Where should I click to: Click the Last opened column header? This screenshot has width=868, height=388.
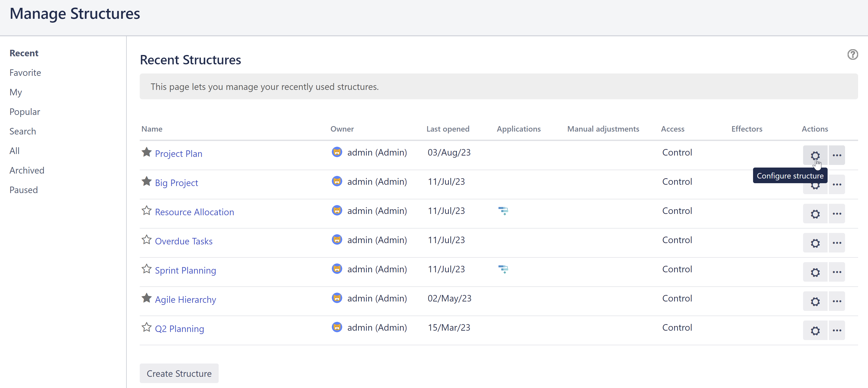click(x=448, y=129)
